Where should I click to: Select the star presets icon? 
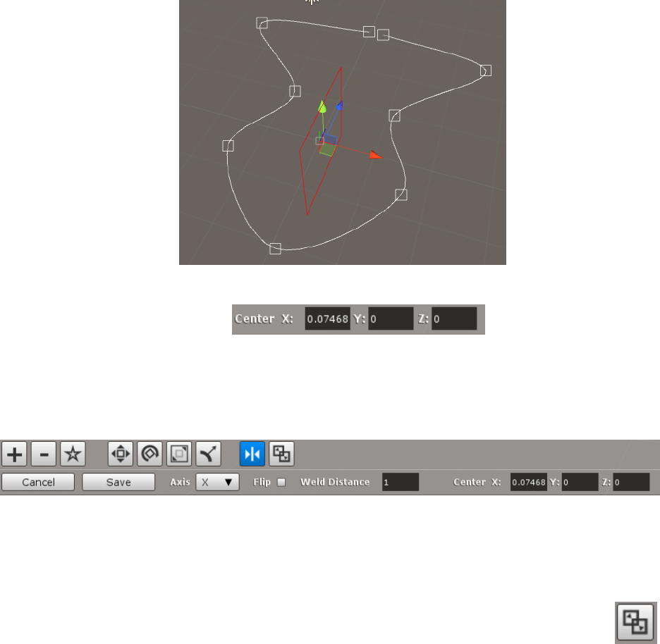tap(73, 454)
